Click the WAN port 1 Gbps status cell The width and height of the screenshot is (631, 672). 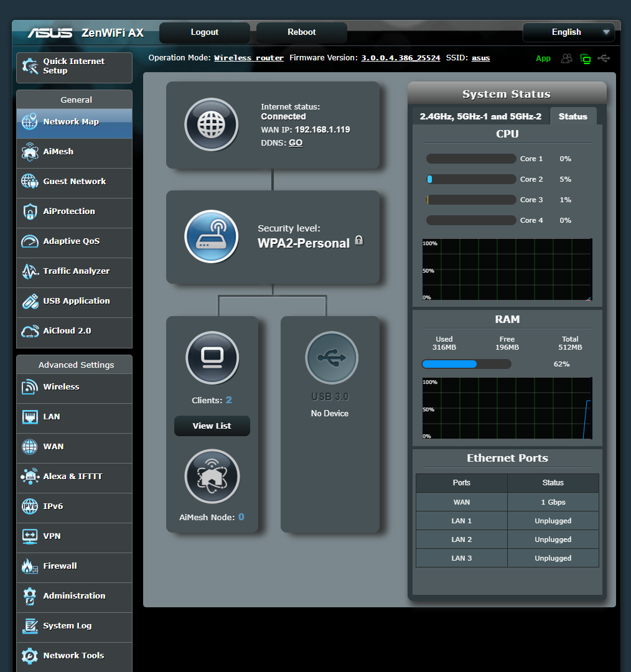point(553,502)
